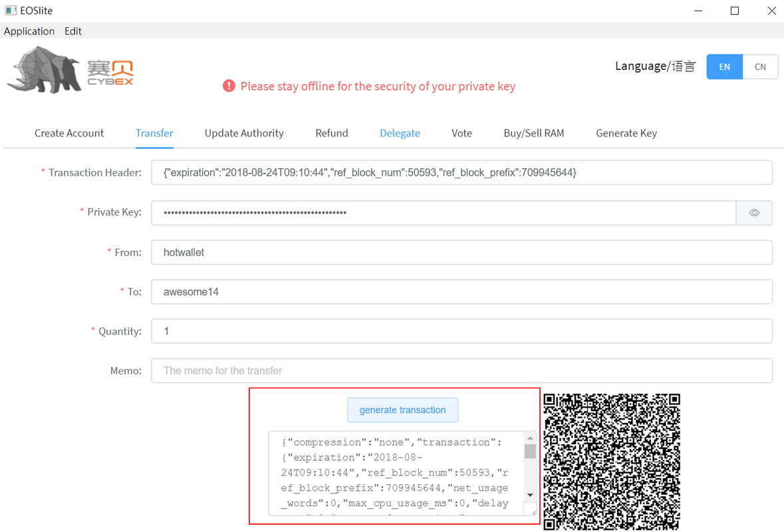
Task: Focus the Transaction Header input field
Action: 461,172
